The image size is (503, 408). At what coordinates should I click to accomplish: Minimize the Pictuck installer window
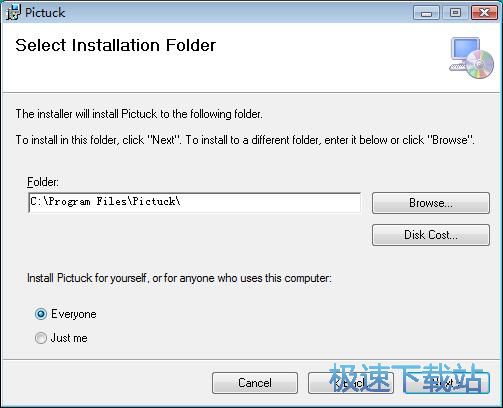426,13
